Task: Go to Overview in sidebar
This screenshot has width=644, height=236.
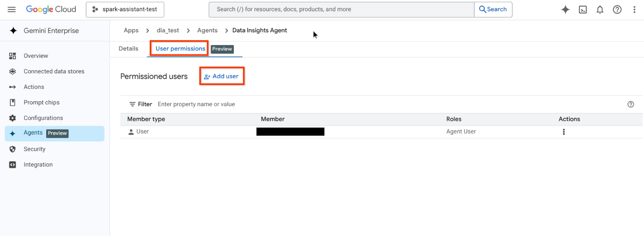Action: (x=35, y=56)
